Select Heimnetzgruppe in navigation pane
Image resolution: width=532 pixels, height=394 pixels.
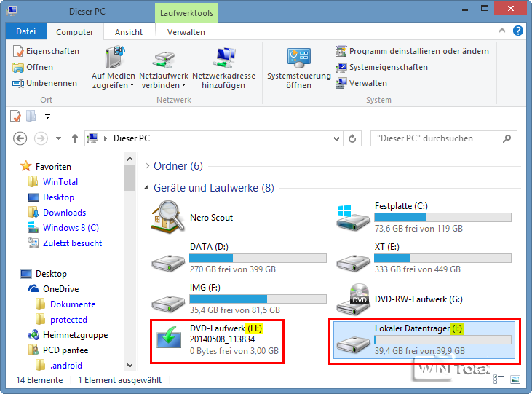tap(75, 335)
